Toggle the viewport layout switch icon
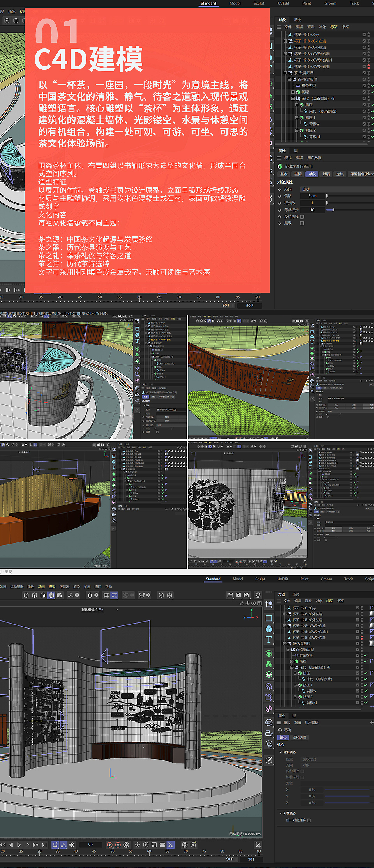The height and width of the screenshot is (868, 374). coord(259,603)
